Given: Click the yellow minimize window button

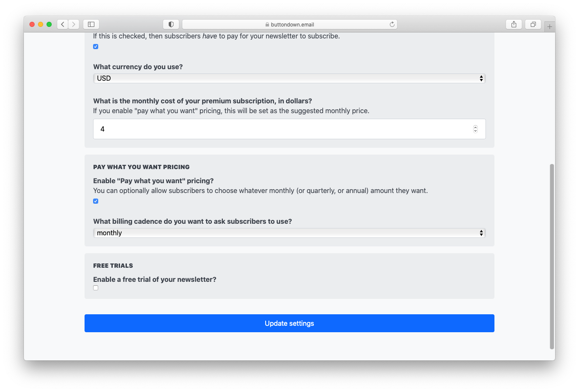Looking at the screenshot, I should (41, 24).
